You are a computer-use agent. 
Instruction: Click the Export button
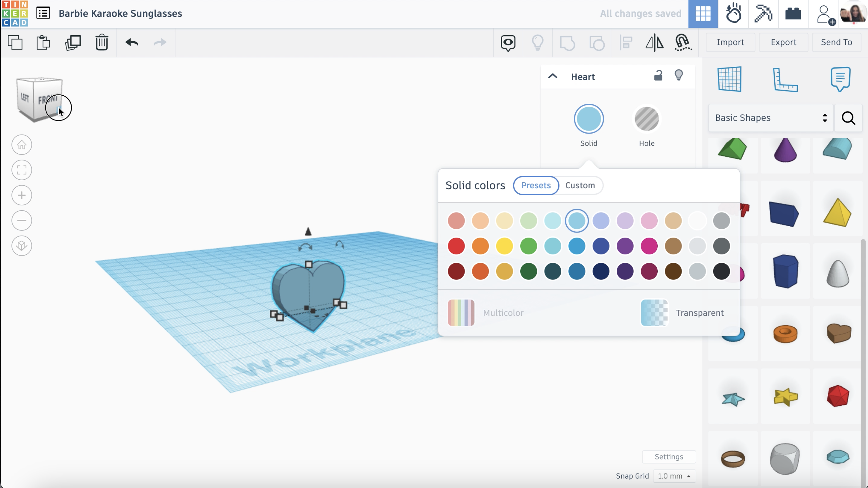[x=783, y=42]
